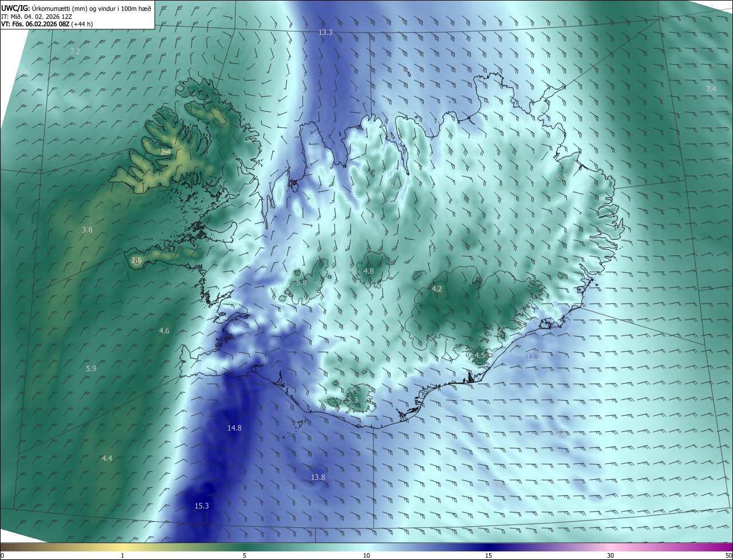Click the 4.2 value label on Vatnajökull

pyautogui.click(x=437, y=289)
